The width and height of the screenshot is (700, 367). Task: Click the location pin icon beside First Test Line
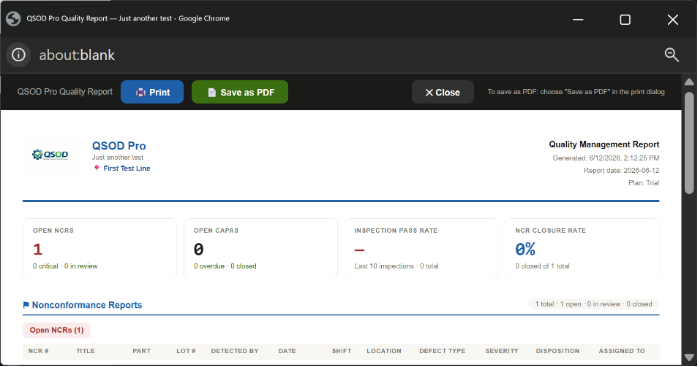coord(96,168)
